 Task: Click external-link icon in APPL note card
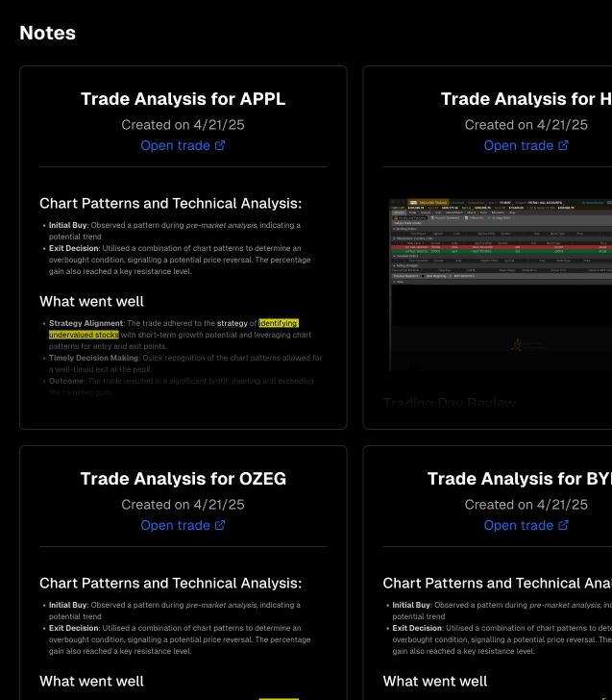pos(220,145)
